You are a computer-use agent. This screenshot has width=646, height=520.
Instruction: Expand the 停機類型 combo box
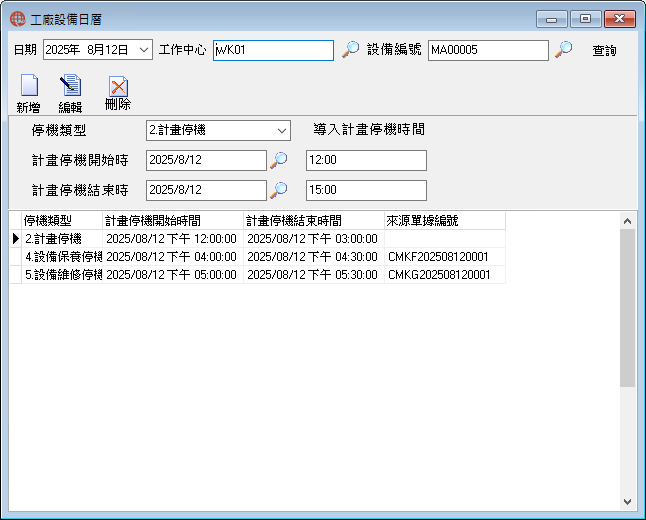coord(282,131)
